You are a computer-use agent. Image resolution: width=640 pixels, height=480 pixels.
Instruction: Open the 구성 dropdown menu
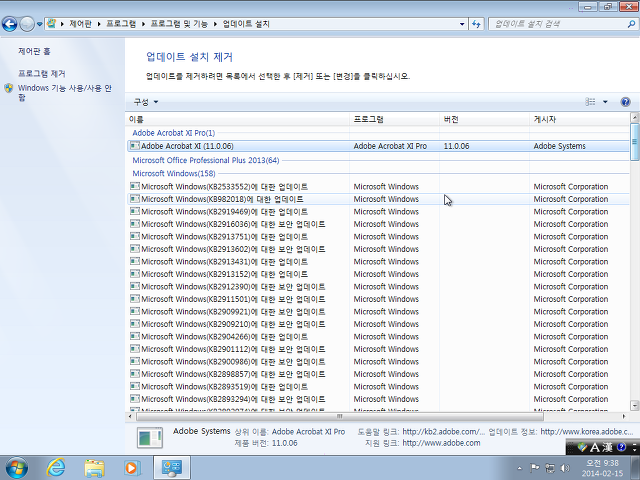[146, 102]
